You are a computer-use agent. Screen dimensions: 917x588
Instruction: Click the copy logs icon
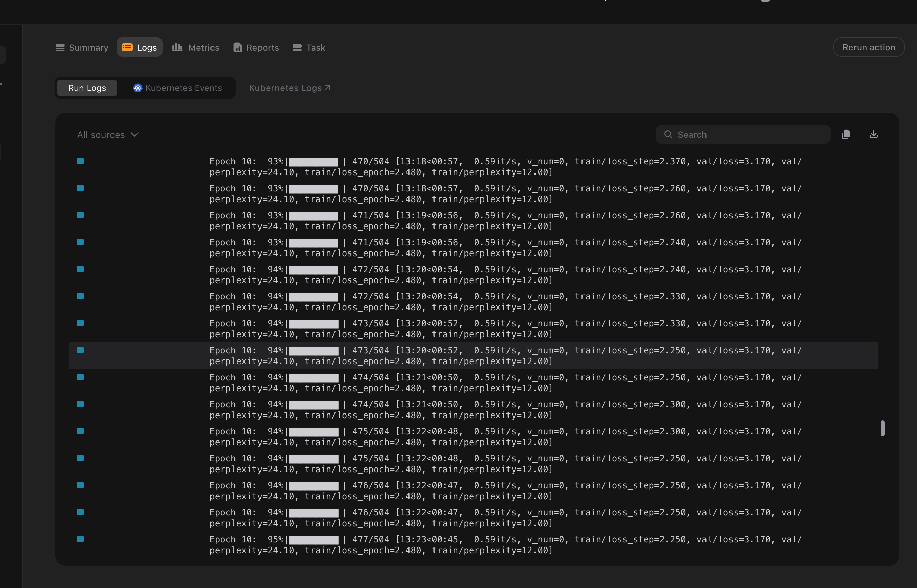[x=846, y=134]
